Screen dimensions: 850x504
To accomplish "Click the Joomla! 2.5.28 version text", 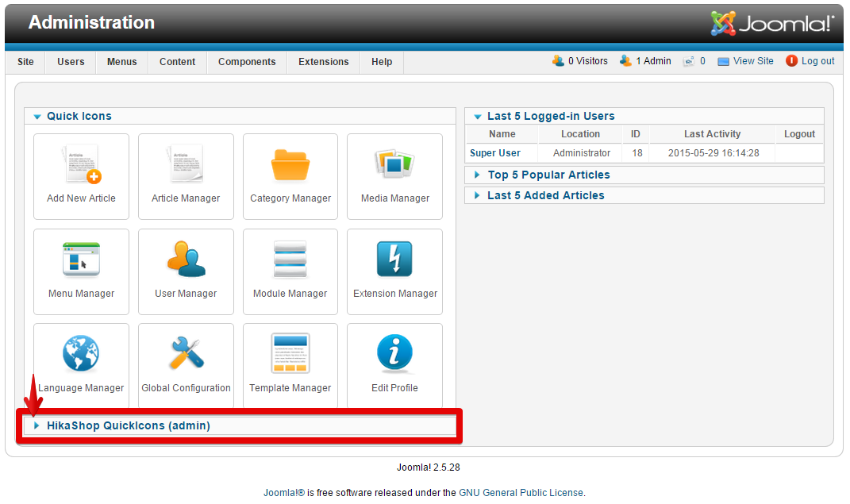I will 429,467.
